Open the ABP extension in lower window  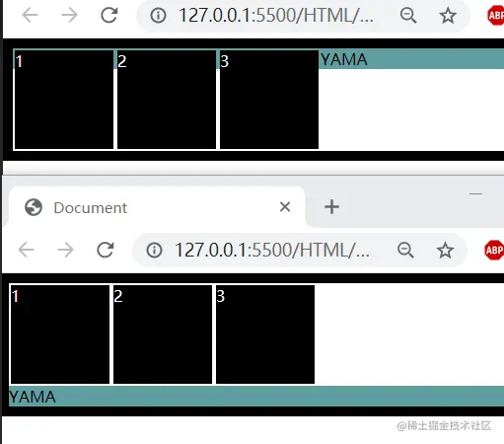494,250
